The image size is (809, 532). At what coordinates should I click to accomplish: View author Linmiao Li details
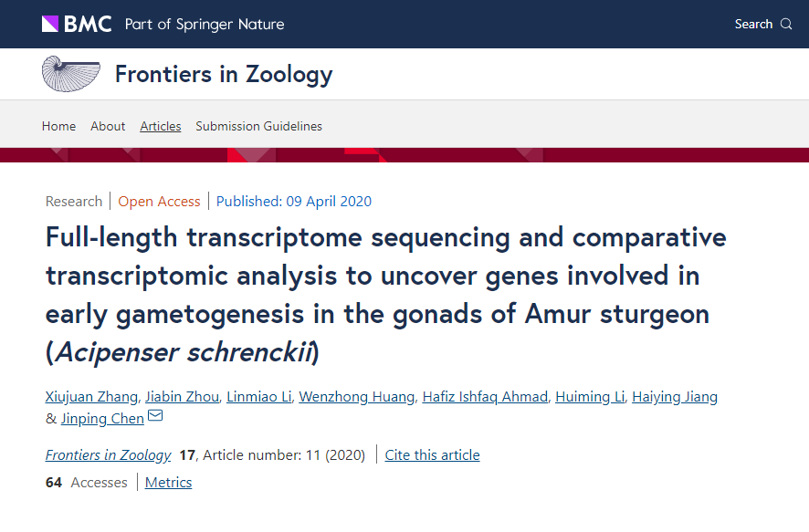[259, 396]
